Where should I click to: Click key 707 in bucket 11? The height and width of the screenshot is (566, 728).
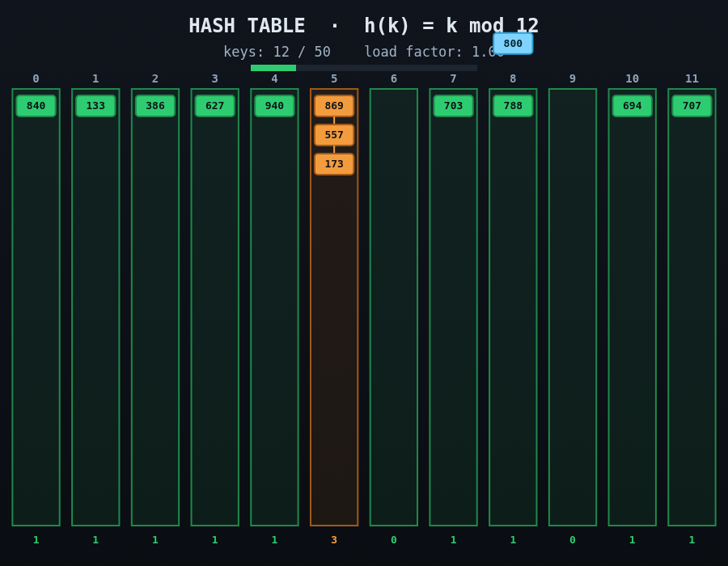(692, 106)
